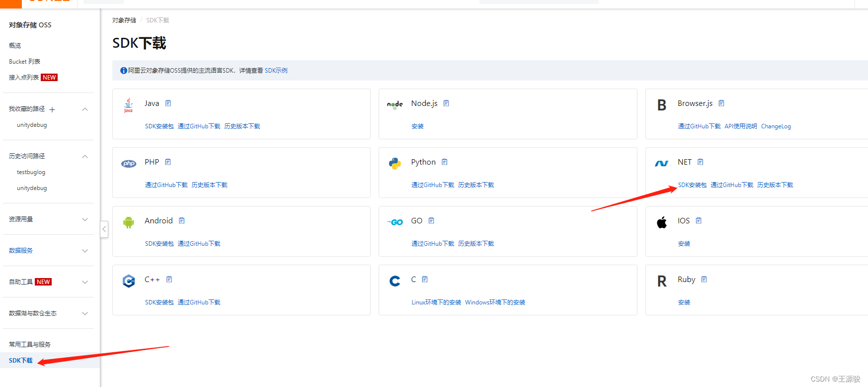Click the GO logo icon
Screen dimensions: 868x387
click(x=395, y=222)
